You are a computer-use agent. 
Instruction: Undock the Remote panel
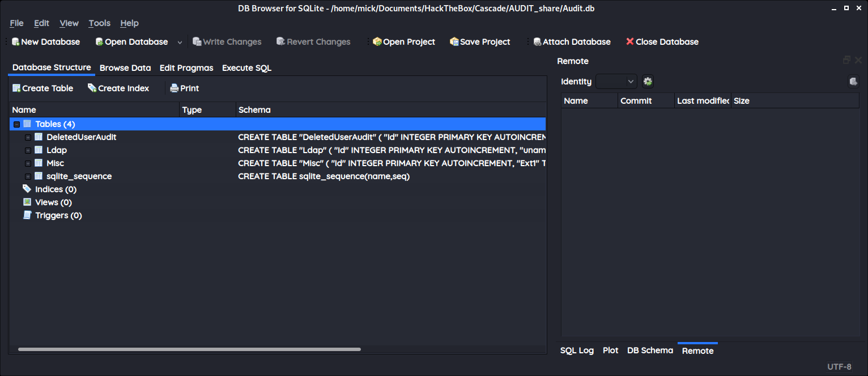[846, 59]
